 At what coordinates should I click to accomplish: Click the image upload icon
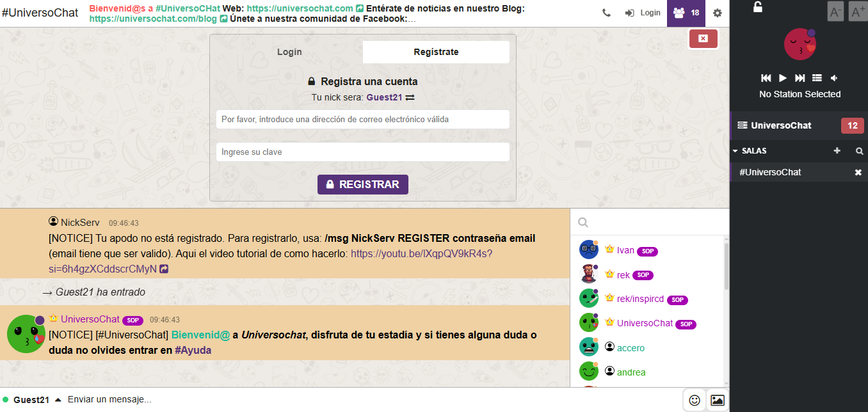(x=718, y=400)
